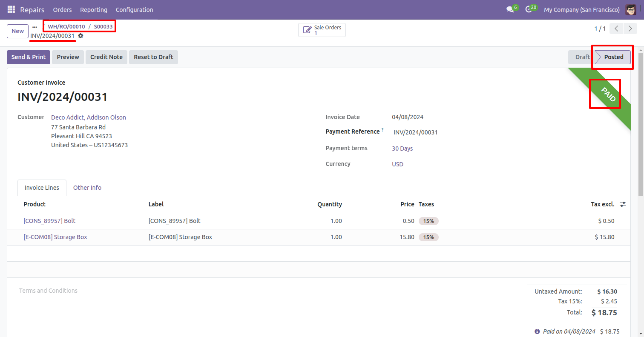Click the gear icon beside INV/2024/00031
644x337 pixels.
pyautogui.click(x=80, y=36)
